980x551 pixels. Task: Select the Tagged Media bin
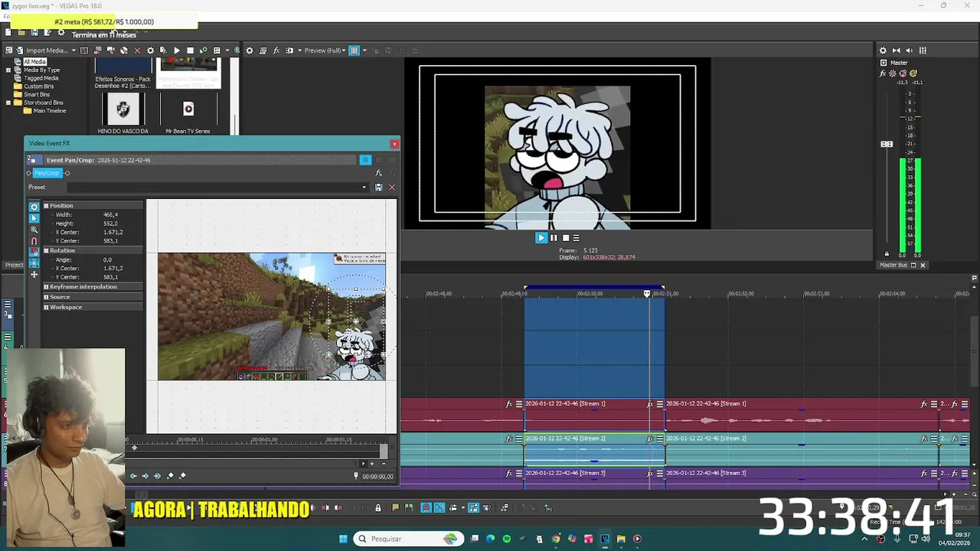click(x=41, y=78)
